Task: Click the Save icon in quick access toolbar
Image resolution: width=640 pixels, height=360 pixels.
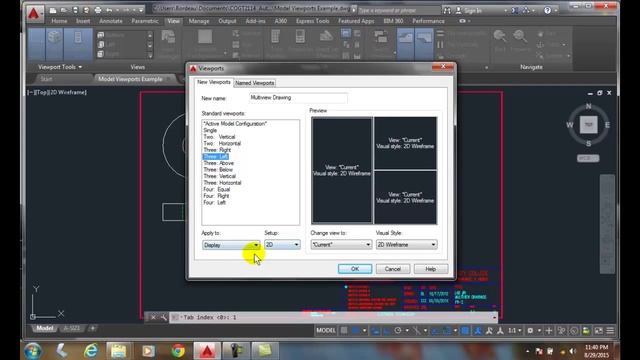Action: pyautogui.click(x=75, y=10)
